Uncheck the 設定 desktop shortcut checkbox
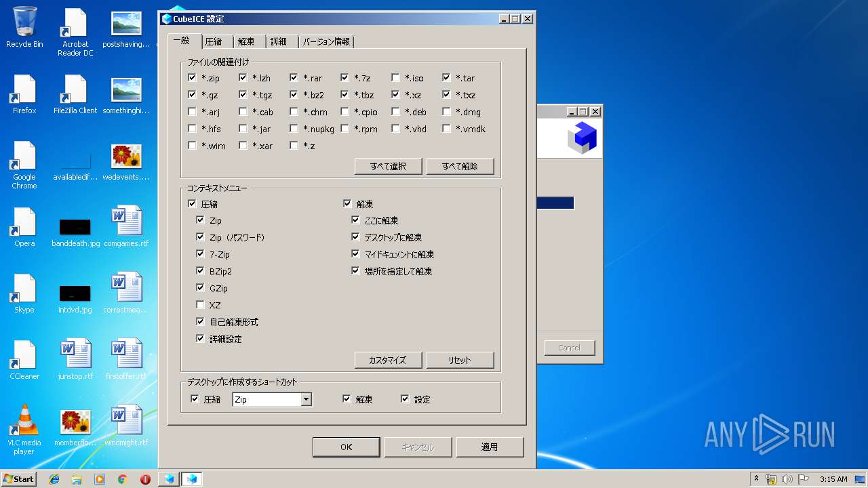Viewport: 868px width, 488px height. [405, 399]
